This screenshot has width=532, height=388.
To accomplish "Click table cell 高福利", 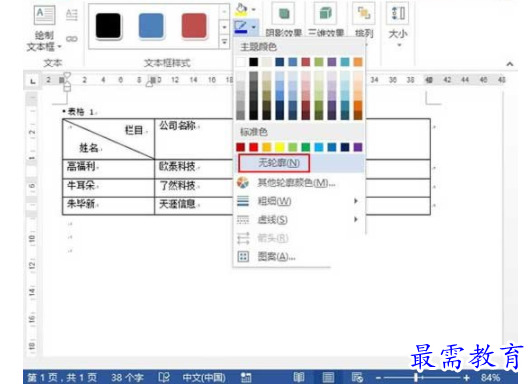I will click(81, 166).
